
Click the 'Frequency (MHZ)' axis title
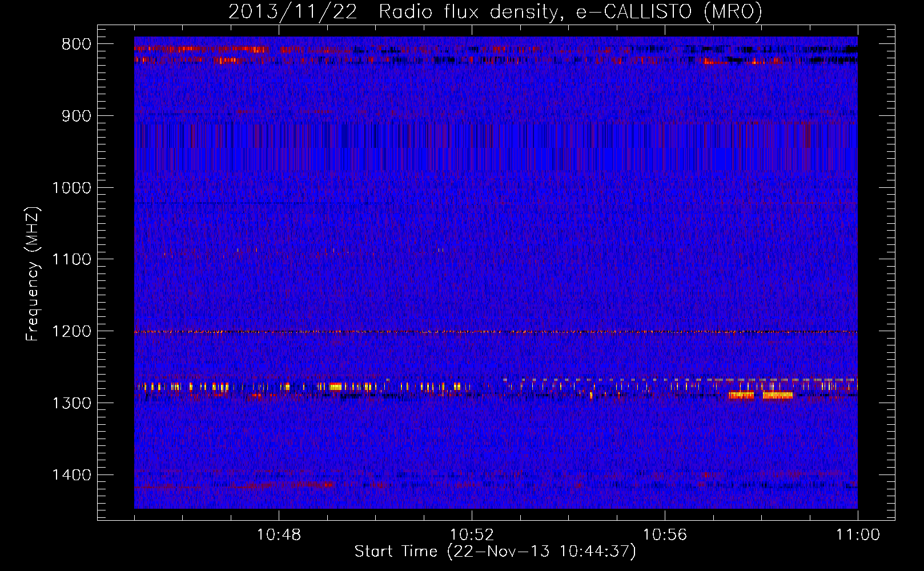pos(33,274)
